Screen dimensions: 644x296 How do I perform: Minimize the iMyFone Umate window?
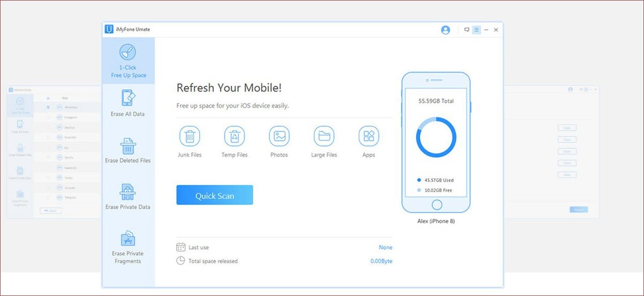486,30
